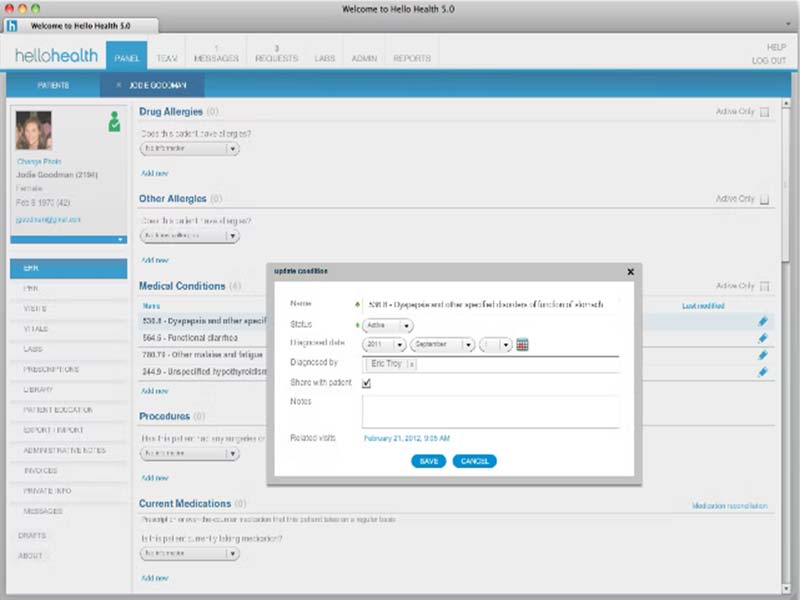The image size is (800, 600).
Task: Click the green verified patient icon
Action: (115, 122)
